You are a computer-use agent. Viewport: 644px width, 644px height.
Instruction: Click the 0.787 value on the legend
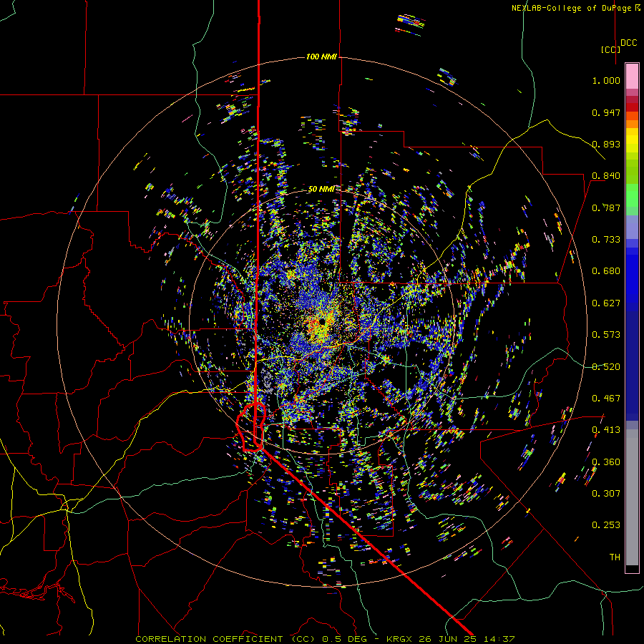click(606, 208)
